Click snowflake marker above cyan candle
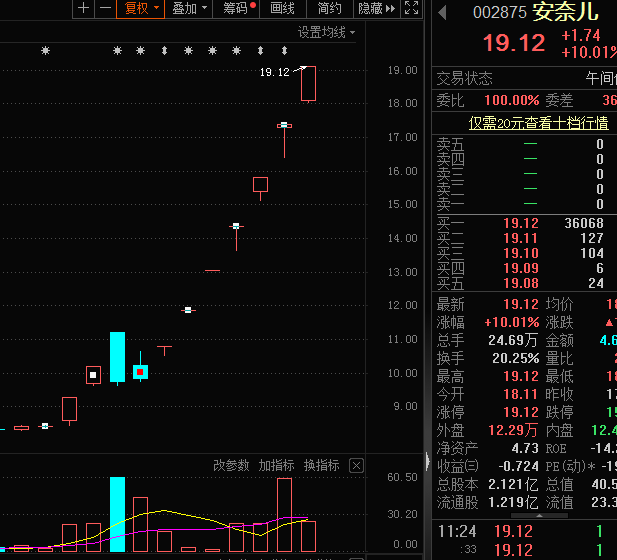 [117, 51]
